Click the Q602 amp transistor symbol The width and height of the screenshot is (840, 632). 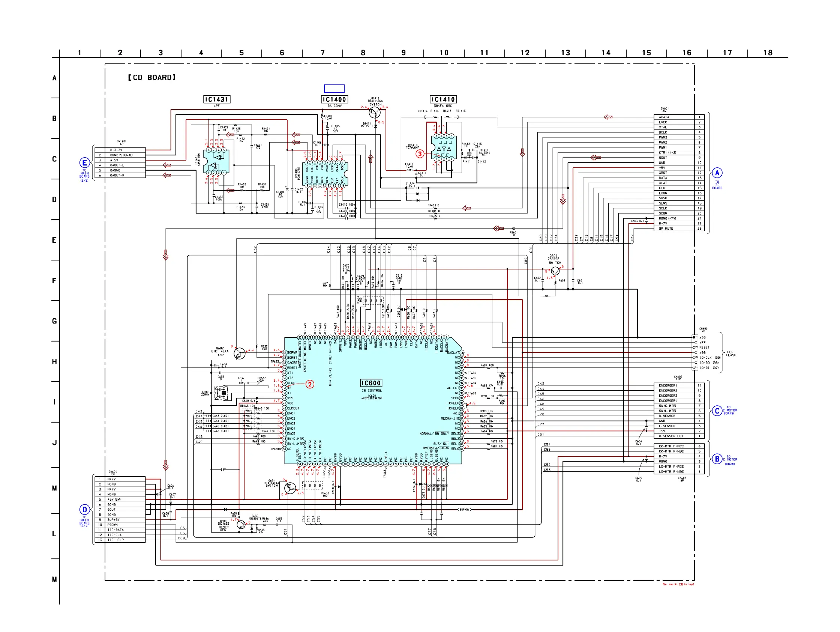click(240, 354)
